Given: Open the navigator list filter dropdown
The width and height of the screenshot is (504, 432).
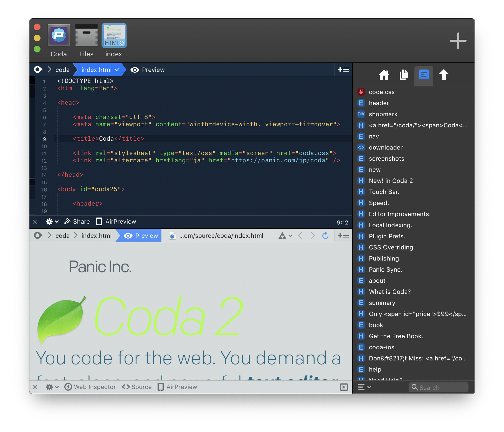Looking at the screenshot, I should [x=364, y=387].
